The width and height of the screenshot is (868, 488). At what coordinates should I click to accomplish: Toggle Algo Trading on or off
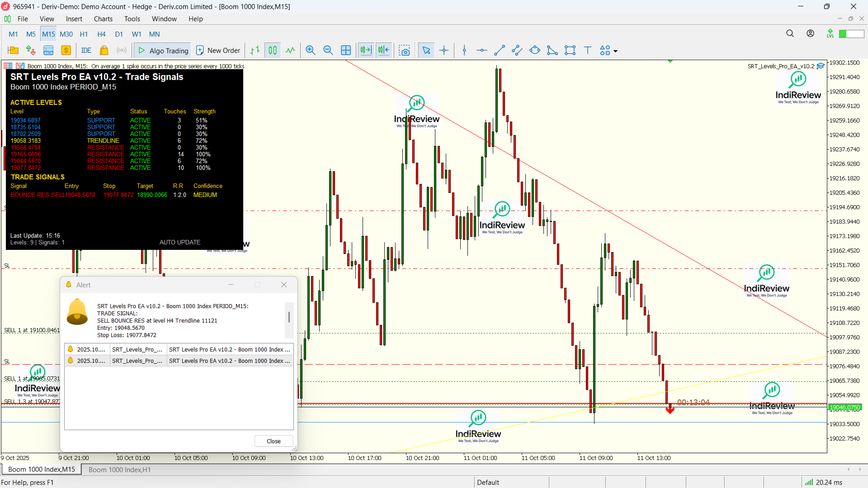pos(163,51)
